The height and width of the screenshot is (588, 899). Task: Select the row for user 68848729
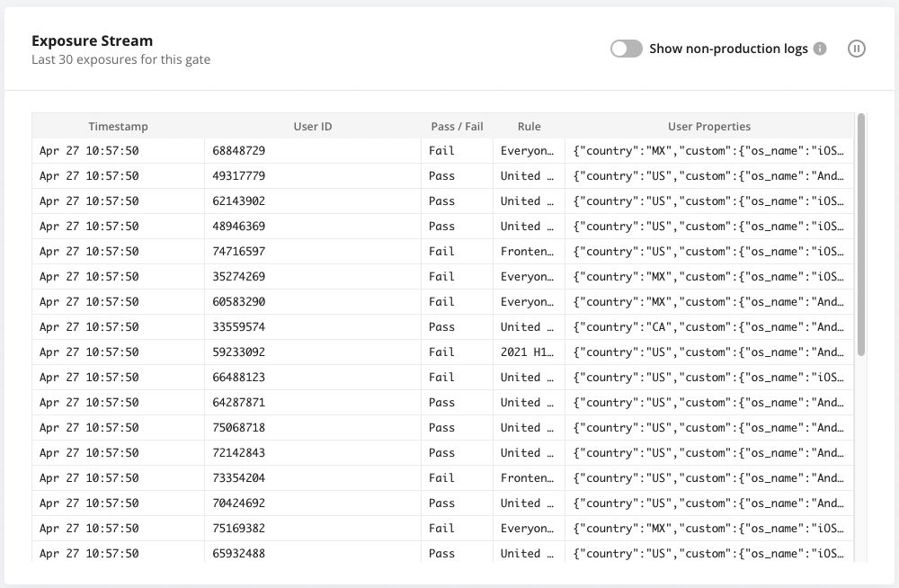coord(442,151)
